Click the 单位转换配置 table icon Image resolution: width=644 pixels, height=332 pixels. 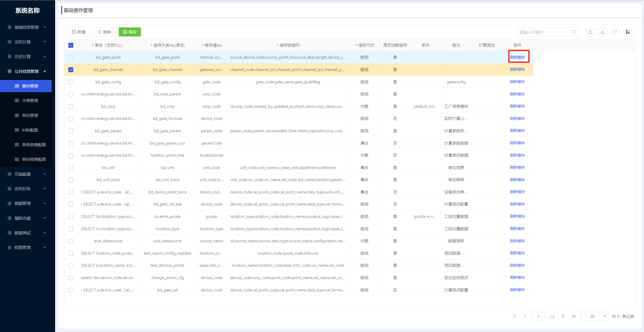click(x=17, y=159)
